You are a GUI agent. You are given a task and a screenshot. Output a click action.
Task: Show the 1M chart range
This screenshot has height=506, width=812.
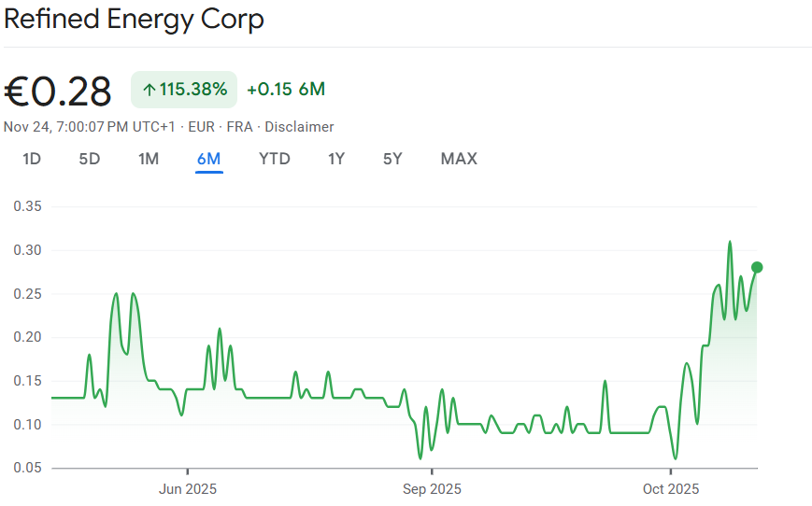coord(149,159)
